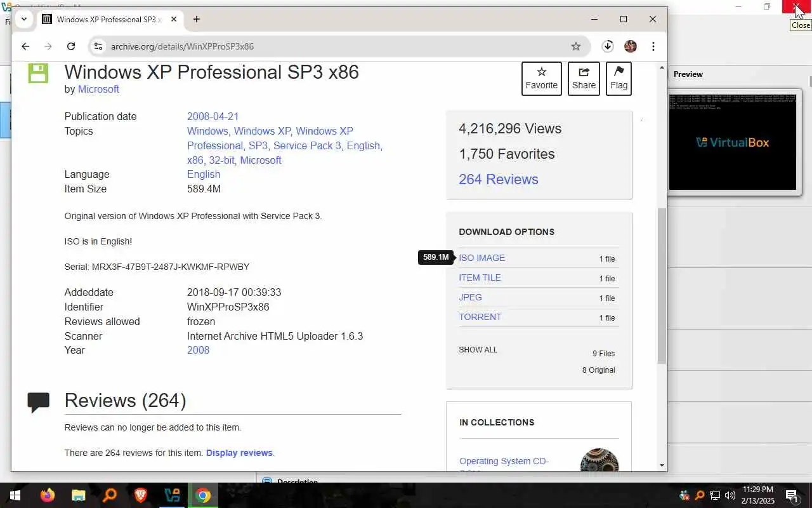Open publication date 2008-04-21 link

coord(213,117)
